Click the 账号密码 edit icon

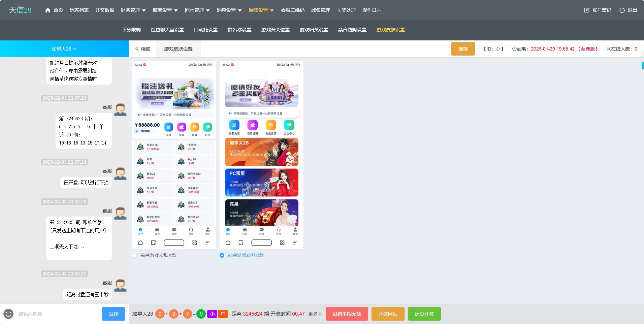tap(587, 10)
